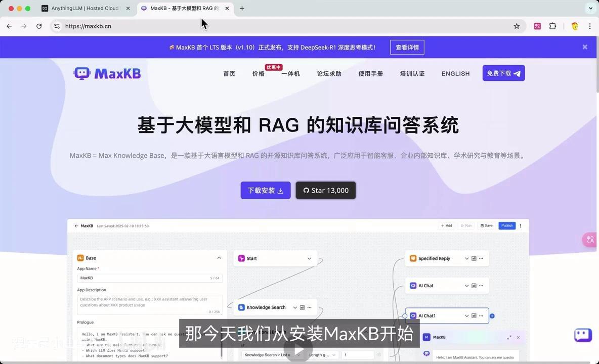Reload the page with refresh icon

pos(39,26)
